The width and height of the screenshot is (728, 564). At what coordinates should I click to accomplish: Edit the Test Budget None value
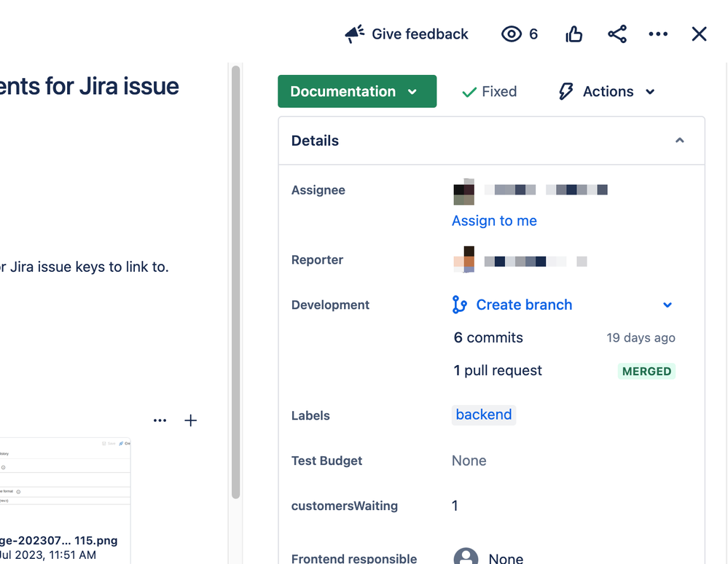click(x=469, y=461)
